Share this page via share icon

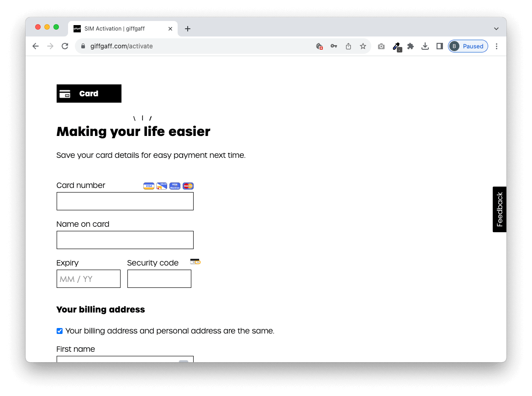[348, 46]
